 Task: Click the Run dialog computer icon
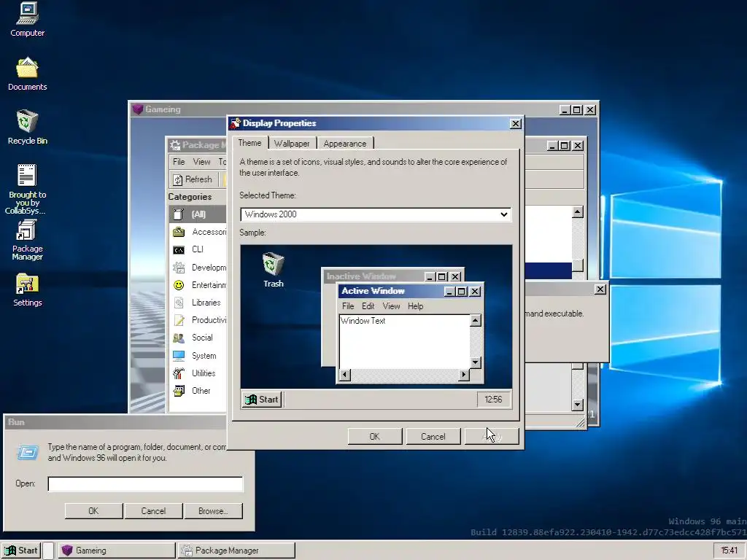pos(28,452)
